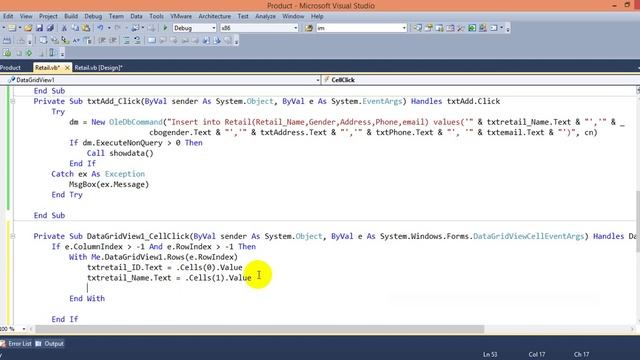Click the Cut scissors icon
This screenshot has height=360, width=640.
click(x=64, y=28)
